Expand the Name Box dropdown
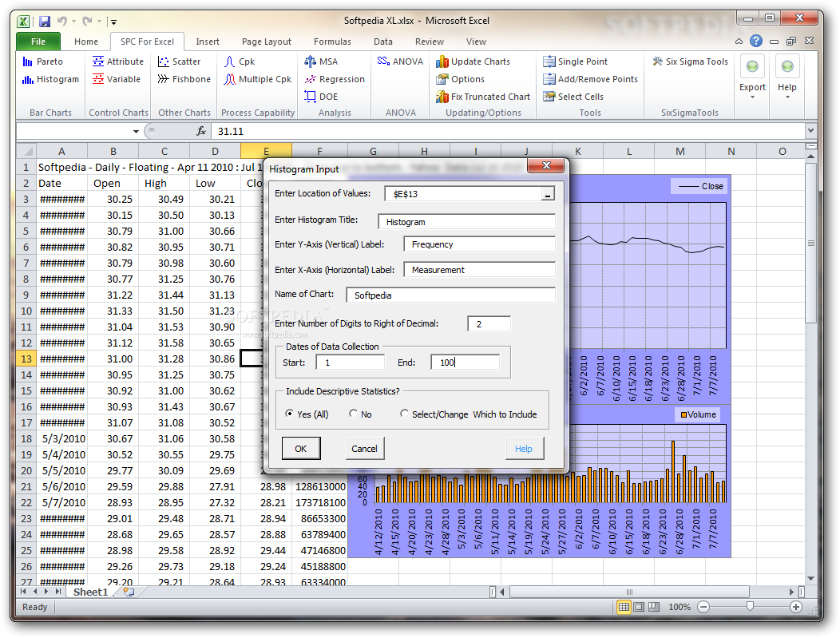Viewport: 840px width, 638px height. tap(136, 131)
